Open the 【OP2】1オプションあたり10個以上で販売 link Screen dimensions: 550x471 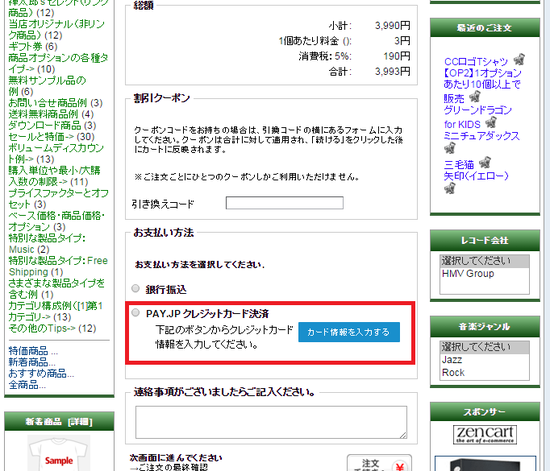point(482,85)
